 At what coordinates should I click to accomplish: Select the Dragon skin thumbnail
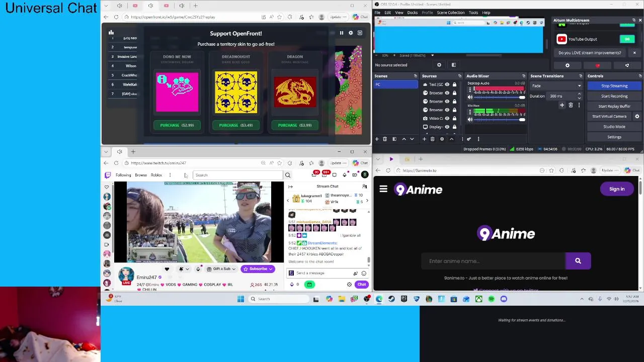coord(295,92)
